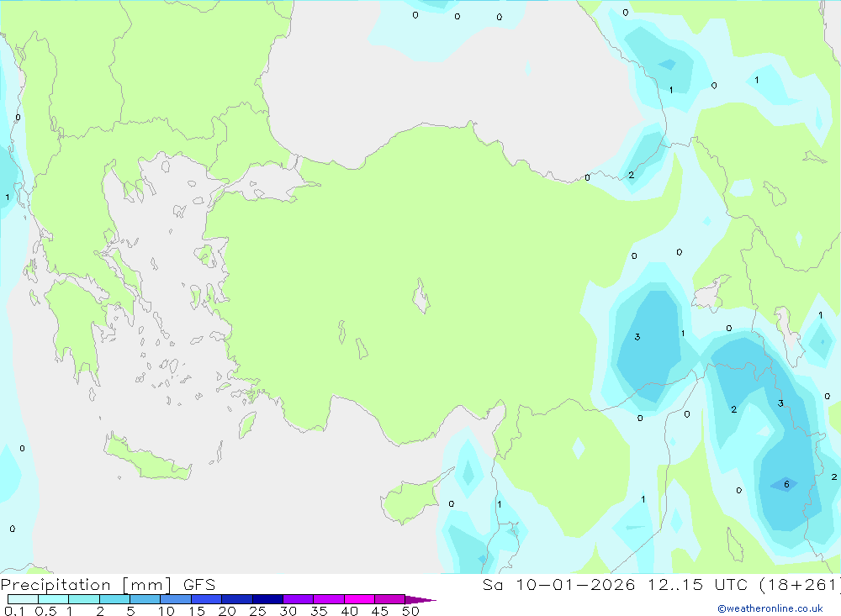This screenshot has width=841, height=616.
Task: Click the legend scale label "30"
Action: (288, 611)
